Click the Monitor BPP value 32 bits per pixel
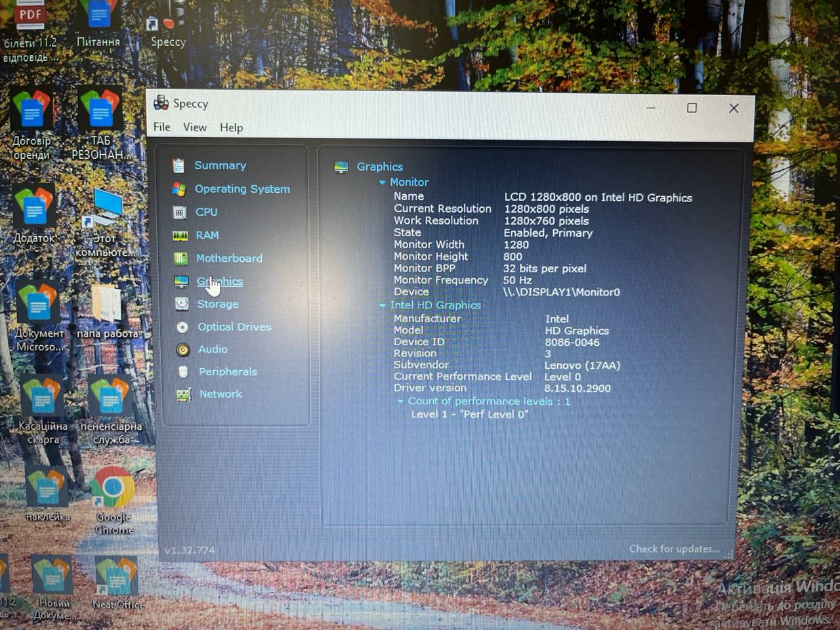 [x=545, y=268]
